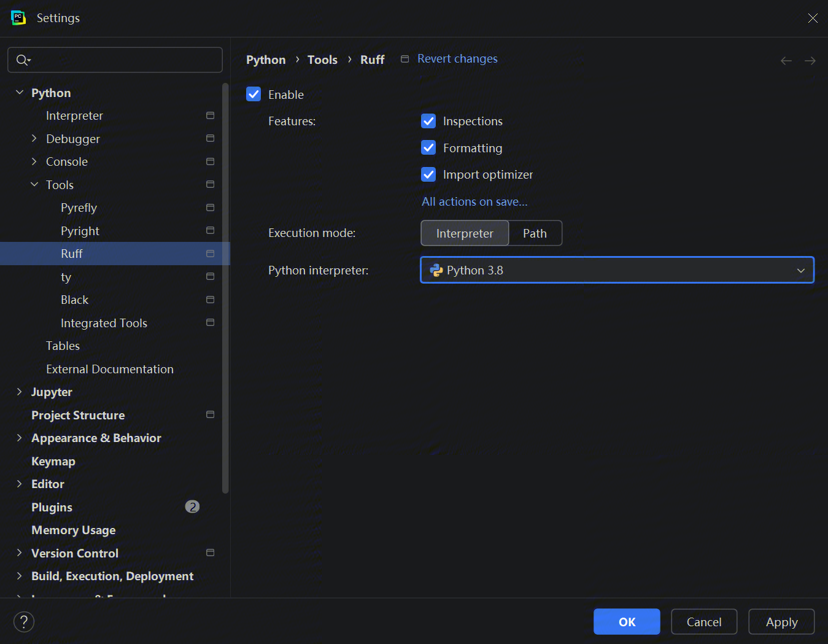This screenshot has height=644, width=828.
Task: Click project-level icon next to Tools row
Action: tap(210, 184)
